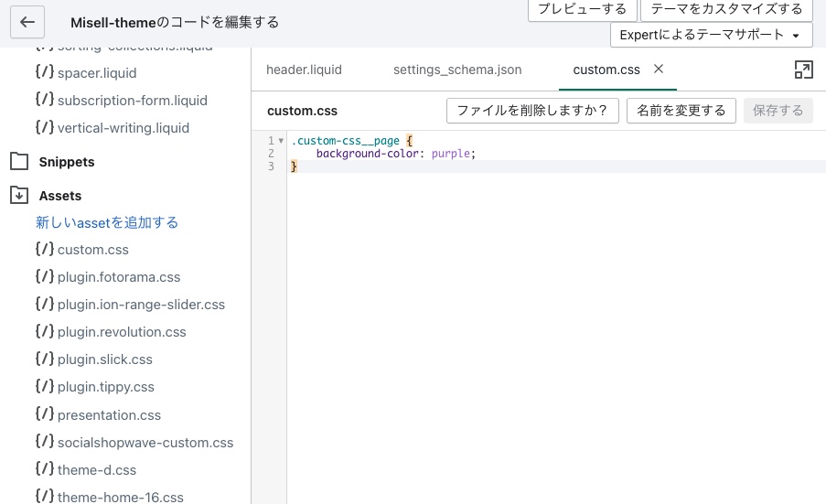The image size is (826, 504).
Task: Click the back arrow button
Action: click(x=27, y=22)
